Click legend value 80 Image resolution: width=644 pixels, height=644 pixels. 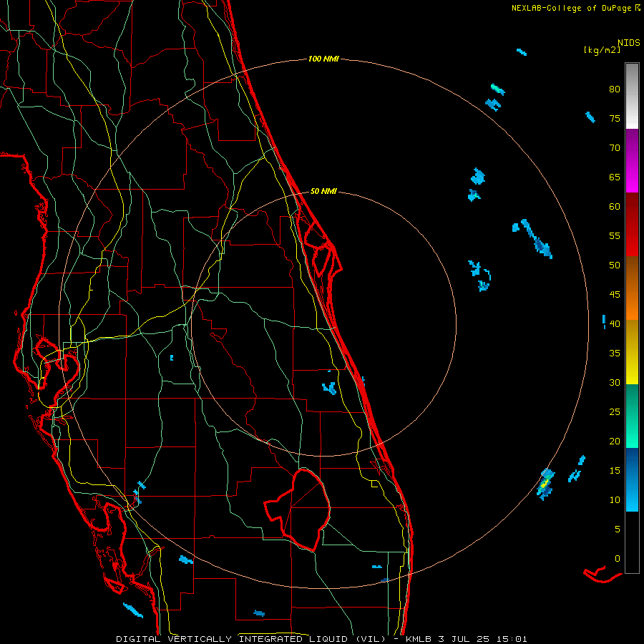pyautogui.click(x=615, y=89)
